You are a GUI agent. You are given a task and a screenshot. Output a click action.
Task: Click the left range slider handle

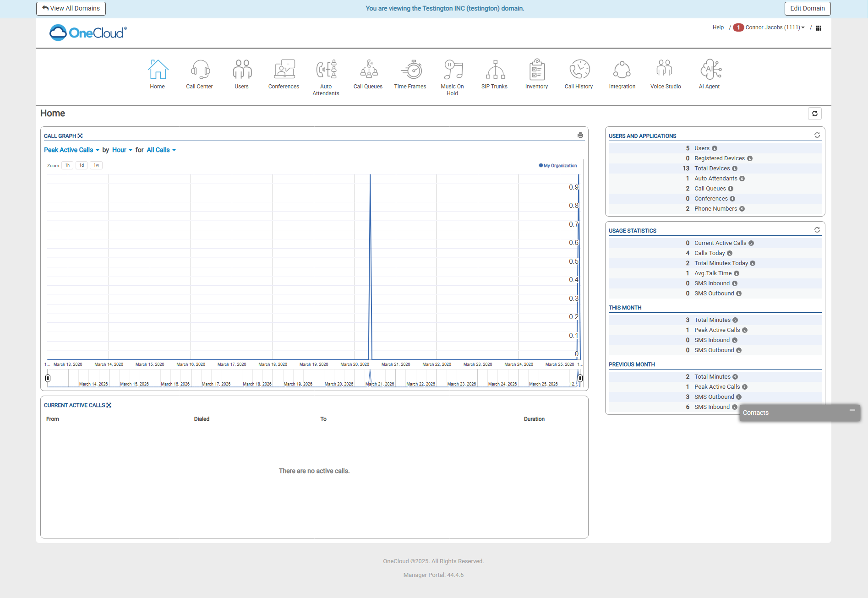tap(48, 378)
